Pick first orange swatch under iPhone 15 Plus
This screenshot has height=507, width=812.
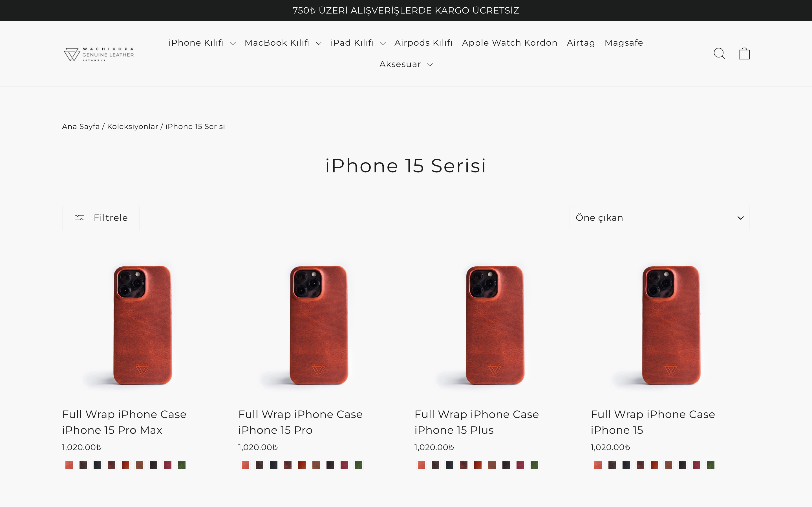[x=422, y=465]
